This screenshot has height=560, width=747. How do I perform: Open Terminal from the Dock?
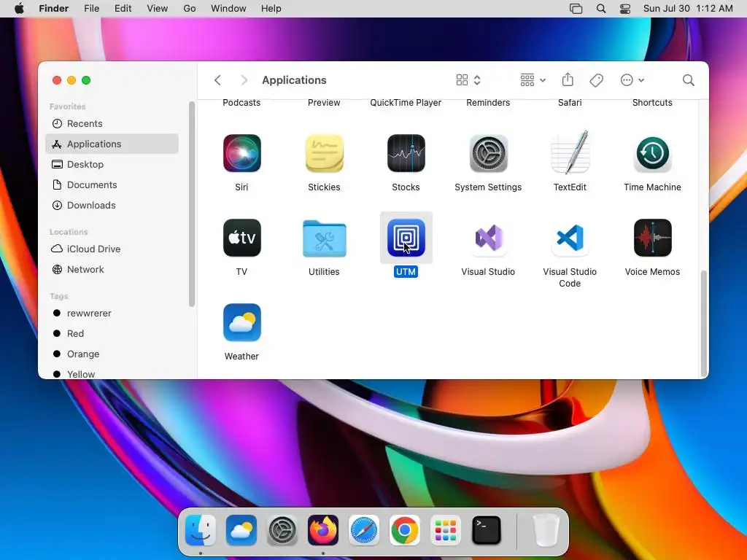(x=487, y=530)
